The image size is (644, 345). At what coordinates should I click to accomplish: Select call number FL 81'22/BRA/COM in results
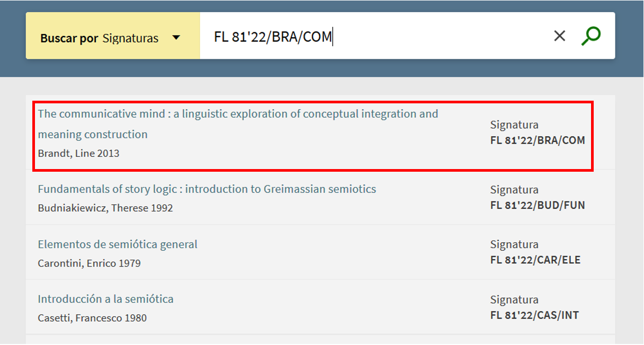pyautogui.click(x=538, y=140)
